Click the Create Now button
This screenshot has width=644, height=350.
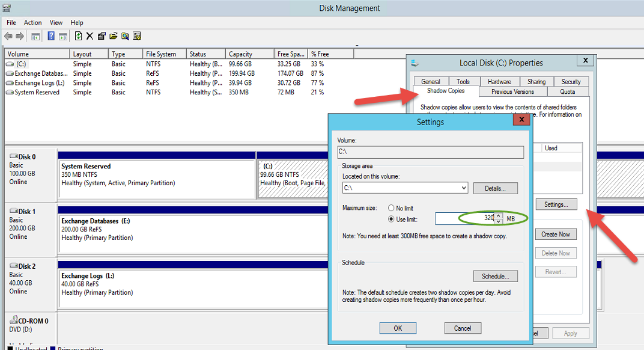coord(556,235)
